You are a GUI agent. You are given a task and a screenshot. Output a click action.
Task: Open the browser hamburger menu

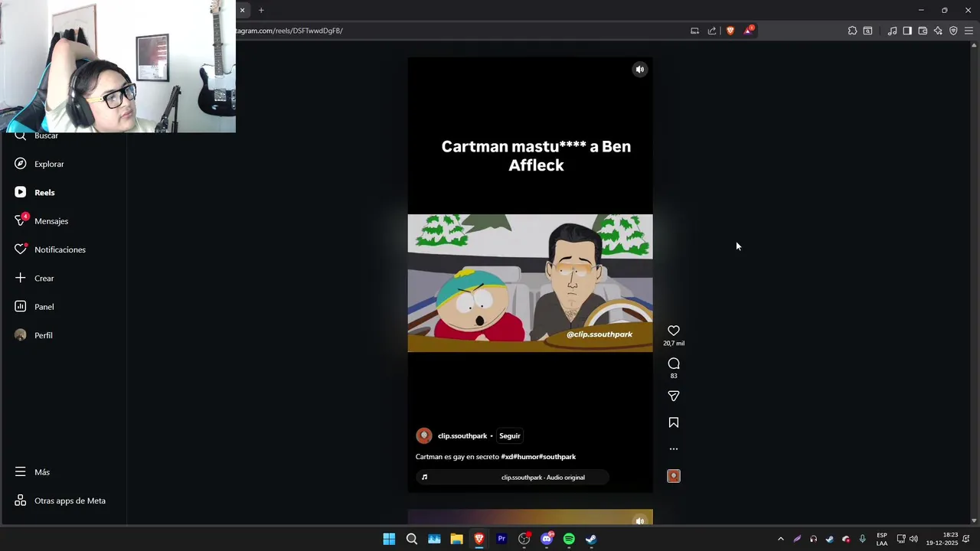[x=969, y=31]
